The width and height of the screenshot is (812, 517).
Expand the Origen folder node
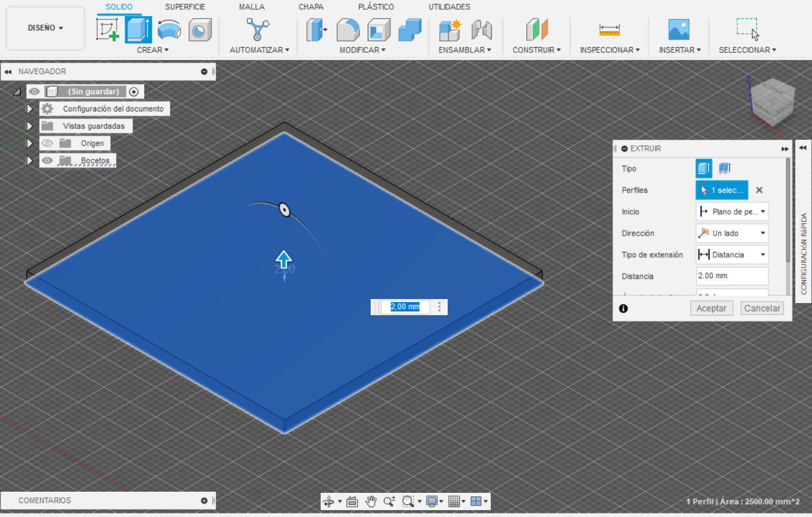click(29, 143)
